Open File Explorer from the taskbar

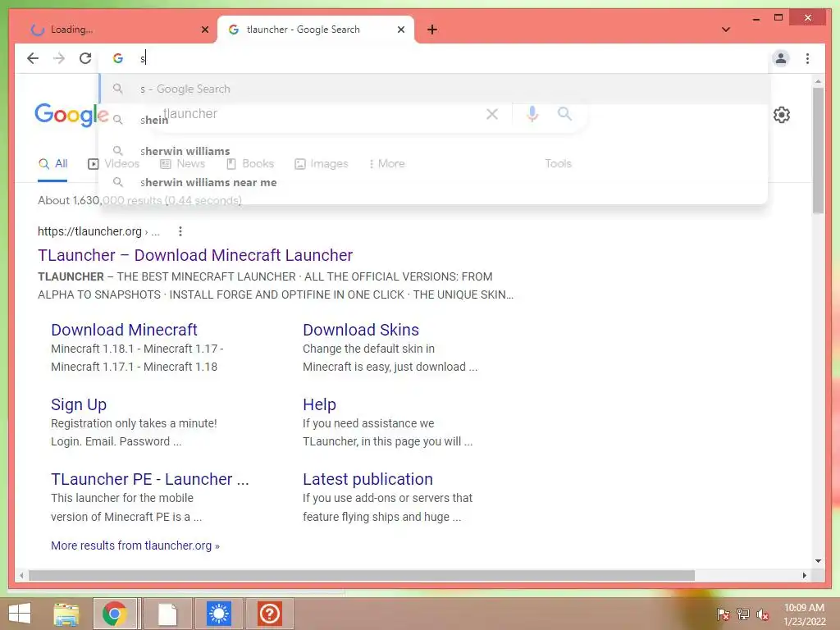[66, 614]
